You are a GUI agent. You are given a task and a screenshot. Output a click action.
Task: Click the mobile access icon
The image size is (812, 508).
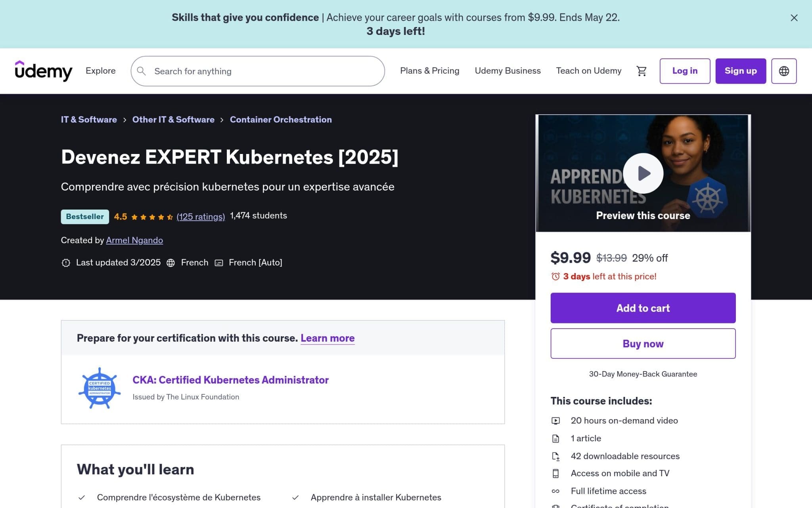[x=555, y=473]
